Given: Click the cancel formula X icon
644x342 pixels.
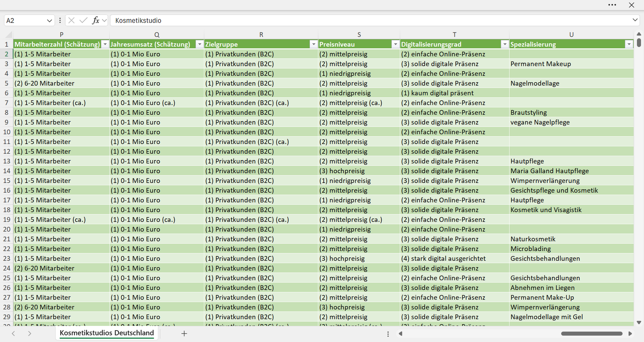Looking at the screenshot, I should pos(72,20).
